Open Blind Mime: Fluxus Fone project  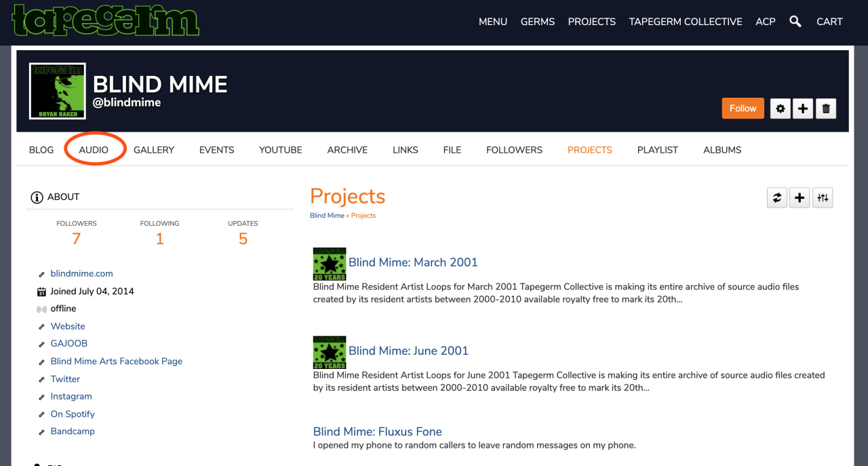click(377, 431)
